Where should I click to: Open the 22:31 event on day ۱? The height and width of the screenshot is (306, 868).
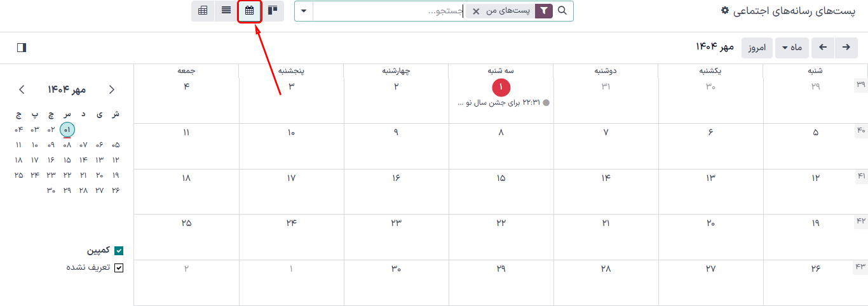coord(503,102)
